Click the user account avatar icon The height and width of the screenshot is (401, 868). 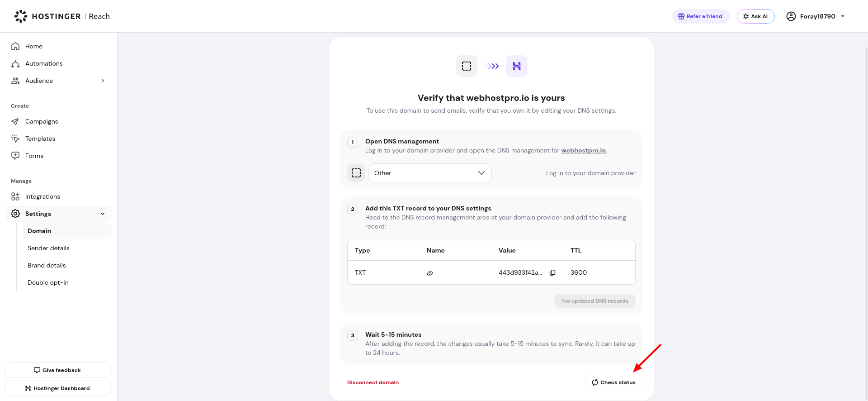[791, 16]
